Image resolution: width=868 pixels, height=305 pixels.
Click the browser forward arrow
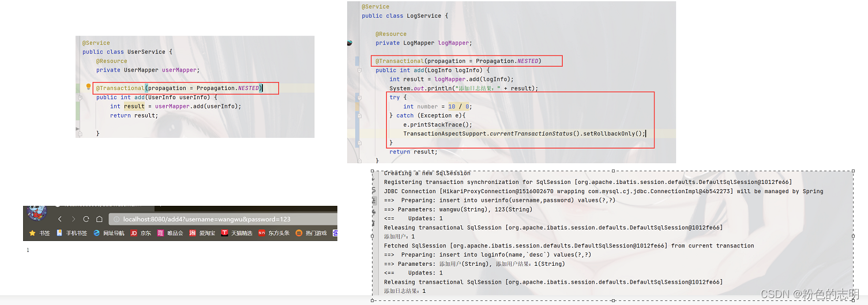coord(73,219)
